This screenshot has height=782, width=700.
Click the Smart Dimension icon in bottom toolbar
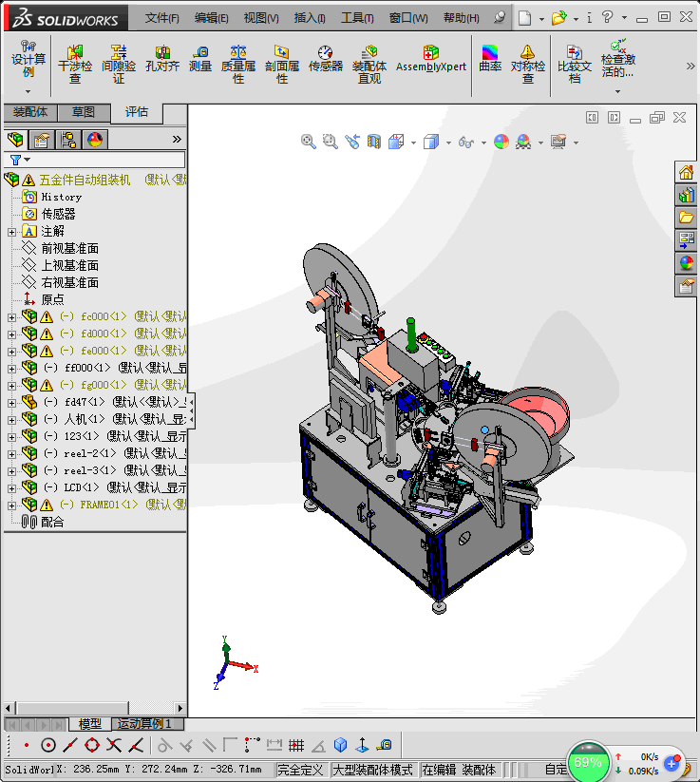[x=274, y=745]
